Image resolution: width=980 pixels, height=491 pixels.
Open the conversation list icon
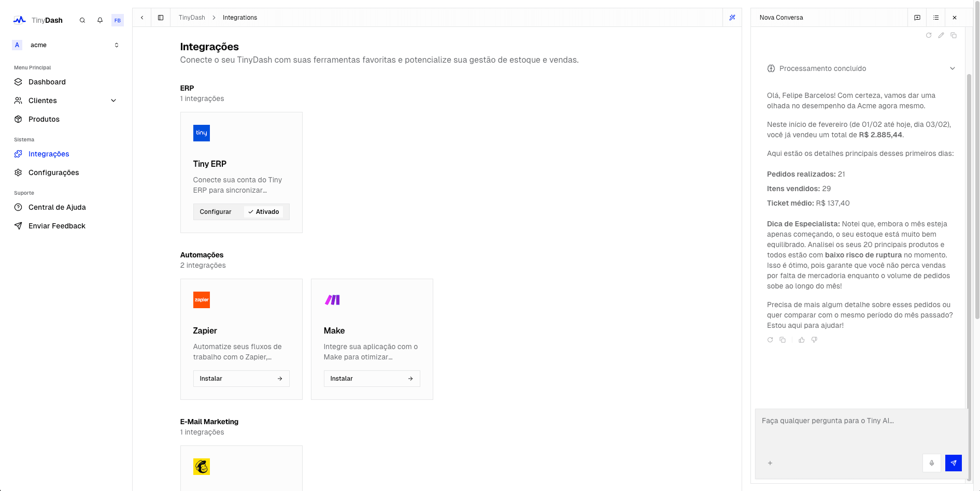(x=936, y=18)
